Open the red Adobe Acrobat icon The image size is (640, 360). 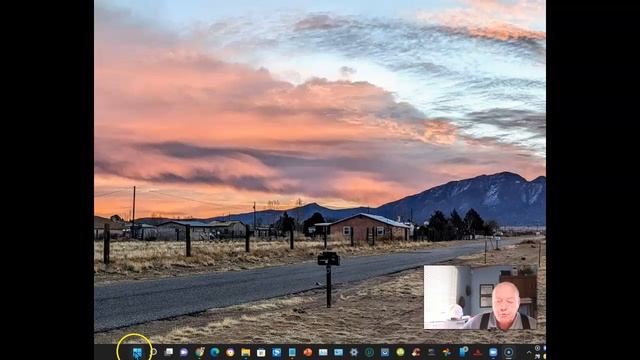pos(478,352)
